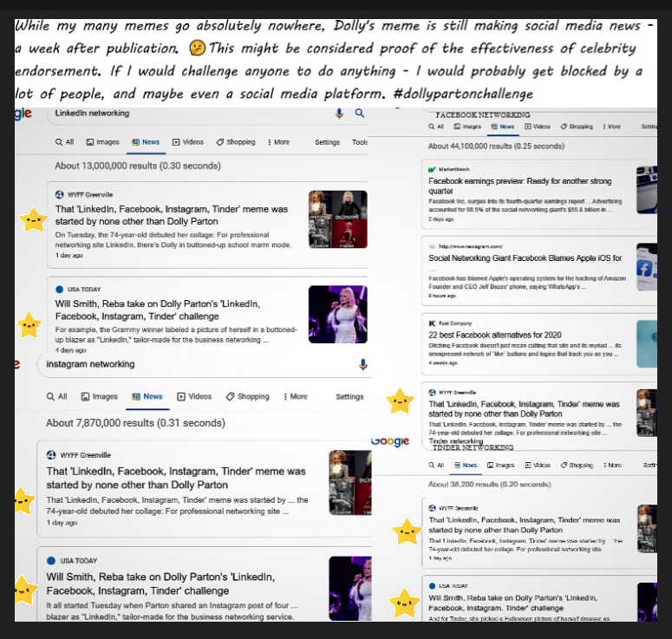Expand More menu in instagram networking results
The height and width of the screenshot is (639, 672).
coord(296,396)
